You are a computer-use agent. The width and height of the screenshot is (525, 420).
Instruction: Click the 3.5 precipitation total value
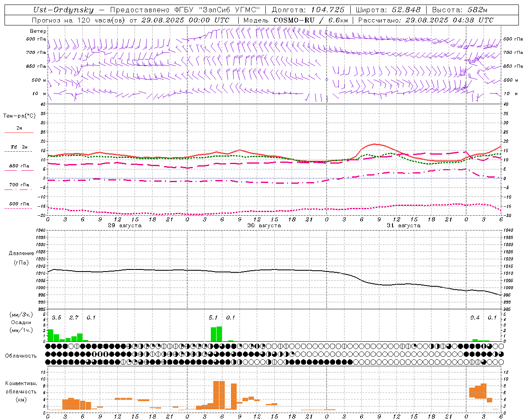57,318
